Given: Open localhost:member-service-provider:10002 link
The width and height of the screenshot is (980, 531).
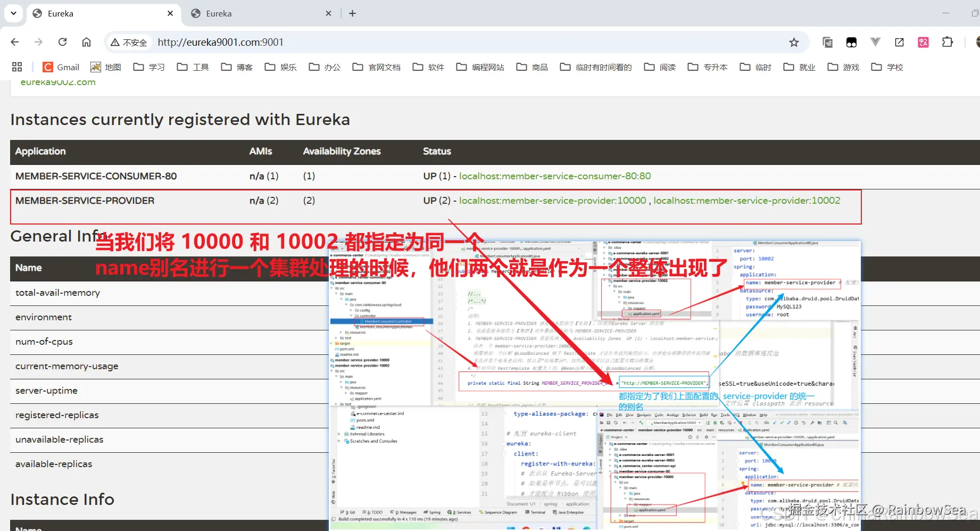Looking at the screenshot, I should pyautogui.click(x=747, y=201).
